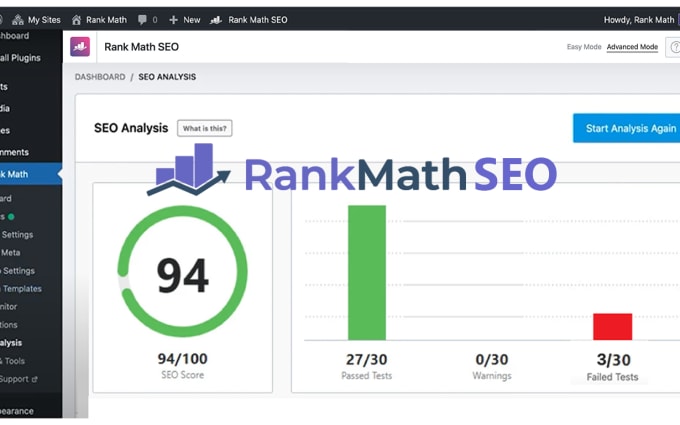Click the 0/30 Warnings label
Screen dimensions: 680x425
click(492, 367)
